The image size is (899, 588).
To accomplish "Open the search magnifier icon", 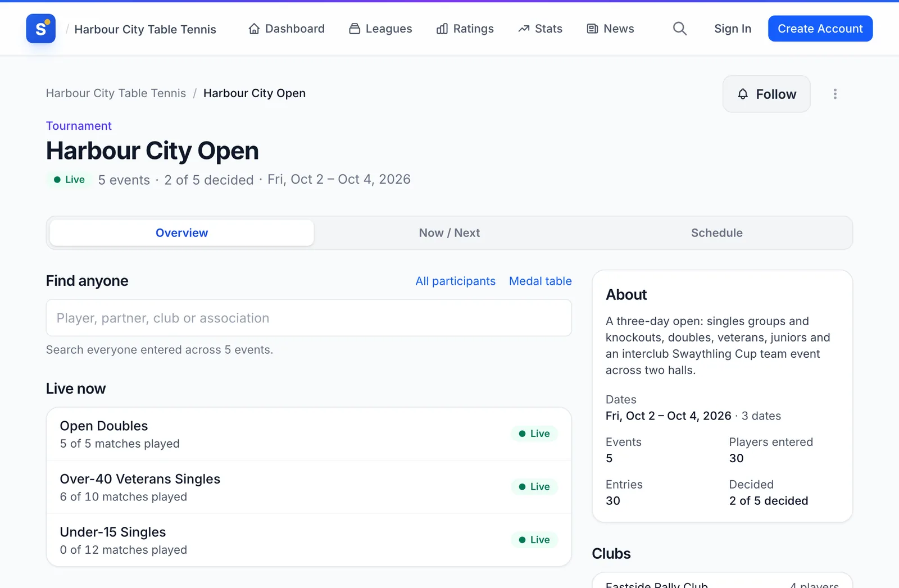I will coord(680,29).
